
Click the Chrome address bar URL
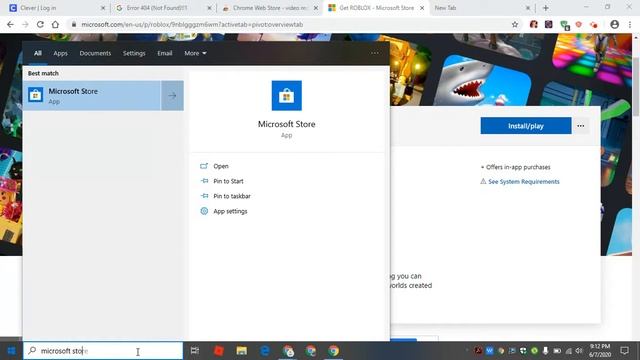tap(192, 24)
